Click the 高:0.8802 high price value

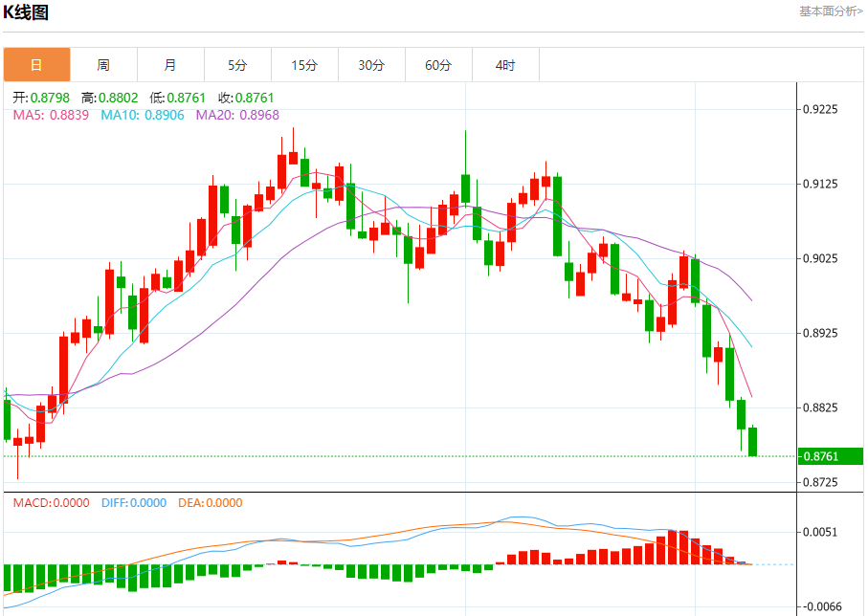[110, 98]
